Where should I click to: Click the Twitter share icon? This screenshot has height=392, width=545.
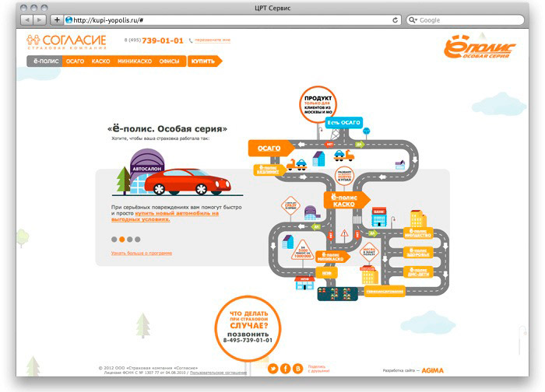(x=273, y=368)
